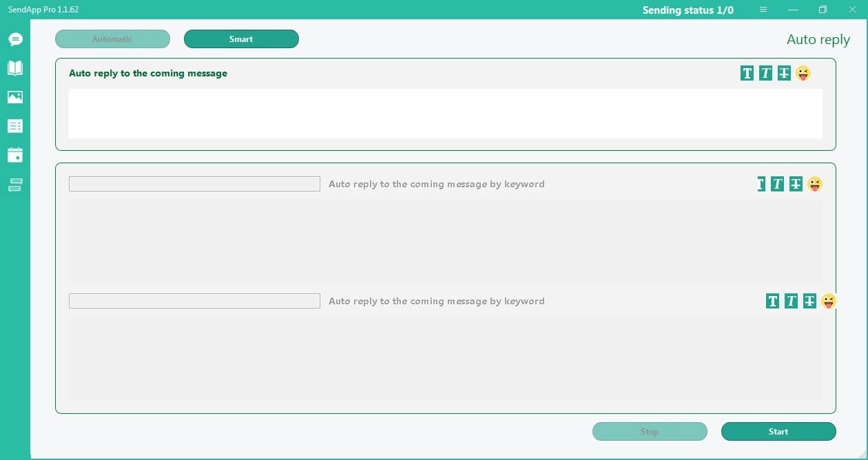Click the first keyword input field
Viewport: 868px width, 460px height.
pyautogui.click(x=194, y=184)
